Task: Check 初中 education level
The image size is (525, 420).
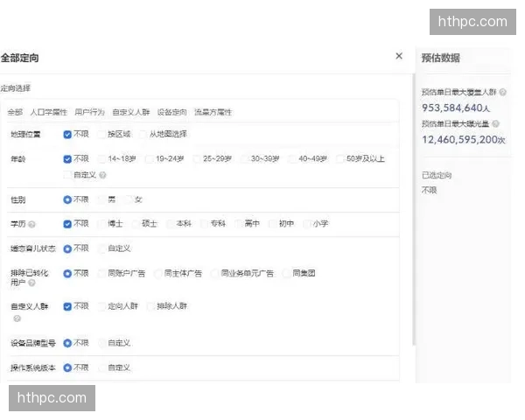Action: click(273, 224)
